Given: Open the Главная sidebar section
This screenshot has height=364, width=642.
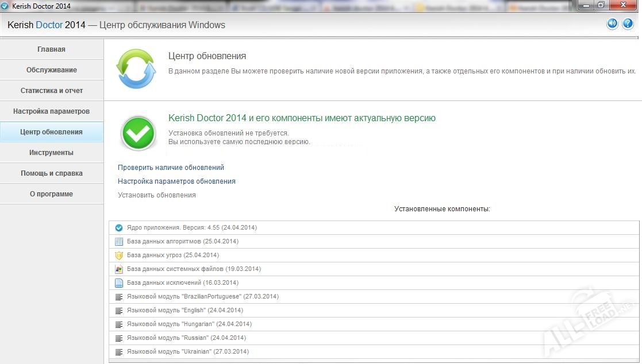Looking at the screenshot, I should 52,49.
